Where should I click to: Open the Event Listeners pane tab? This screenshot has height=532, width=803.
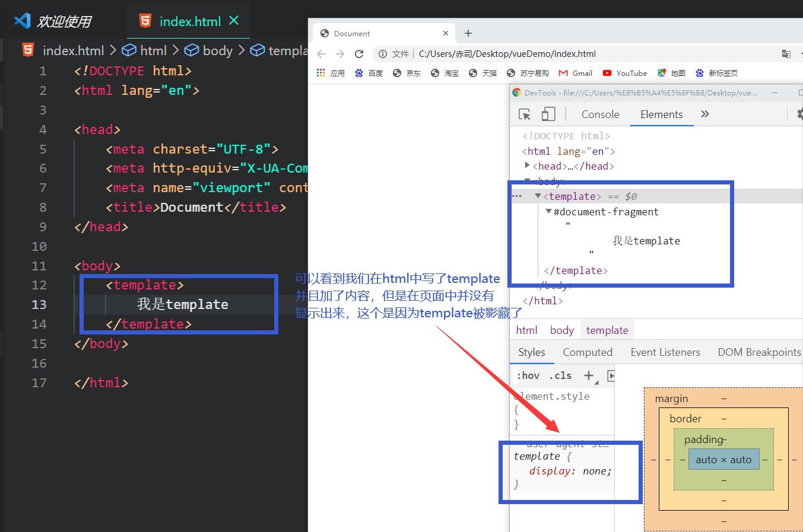[x=665, y=352]
